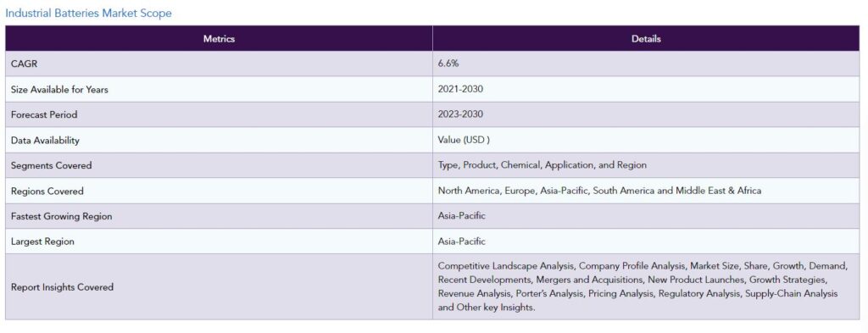868x333 pixels.
Task: Click the Report Insights Covered label
Action: [x=62, y=287]
